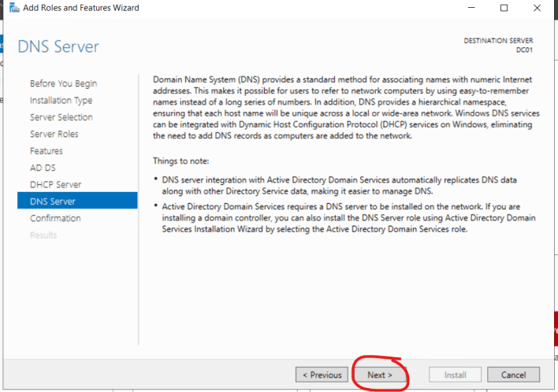The image size is (558, 392).
Task: Open the DHCP Server step
Action: (55, 184)
